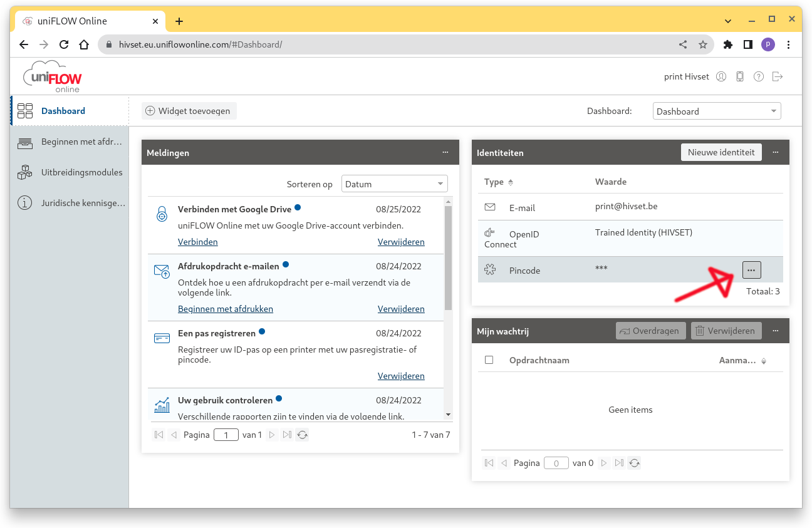
Task: Open the Chrome three-dot menu
Action: pyautogui.click(x=788, y=44)
